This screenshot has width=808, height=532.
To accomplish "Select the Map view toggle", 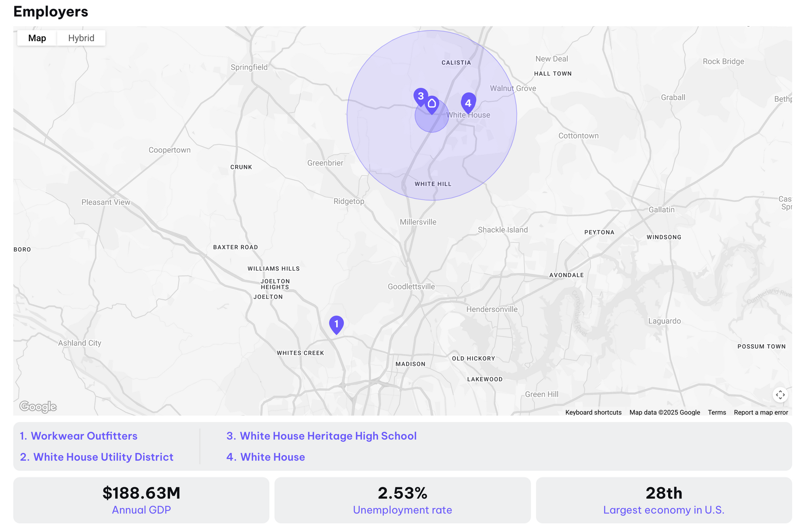I will (37, 38).
